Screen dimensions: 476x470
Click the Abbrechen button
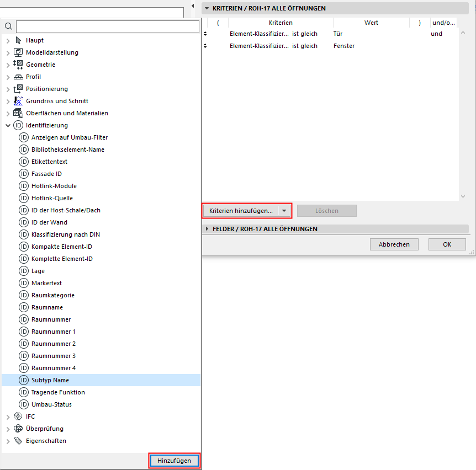394,244
